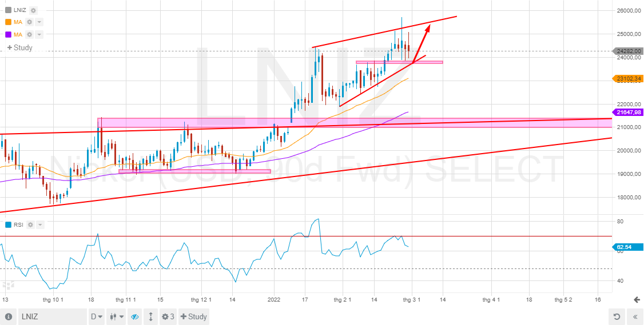Focus the LNIZ symbol input field
The height and width of the screenshot is (325, 644).
tap(51, 316)
